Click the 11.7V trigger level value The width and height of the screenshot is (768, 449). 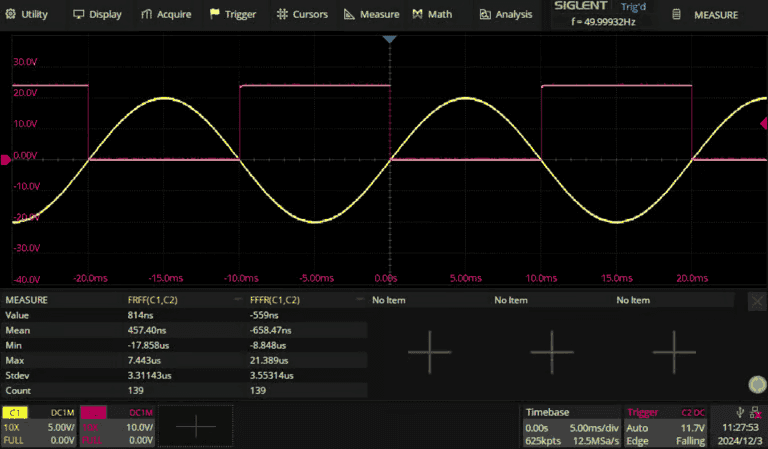693,427
